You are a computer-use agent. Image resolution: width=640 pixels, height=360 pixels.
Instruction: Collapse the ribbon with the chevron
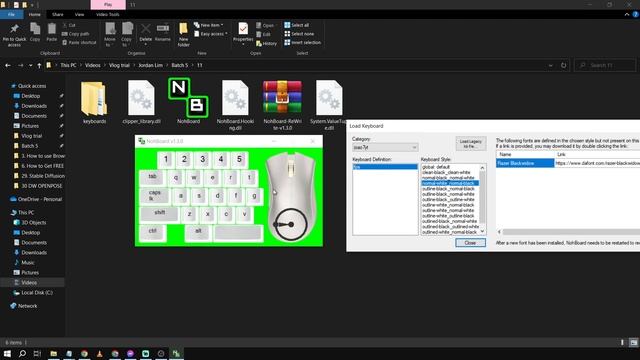627,14
